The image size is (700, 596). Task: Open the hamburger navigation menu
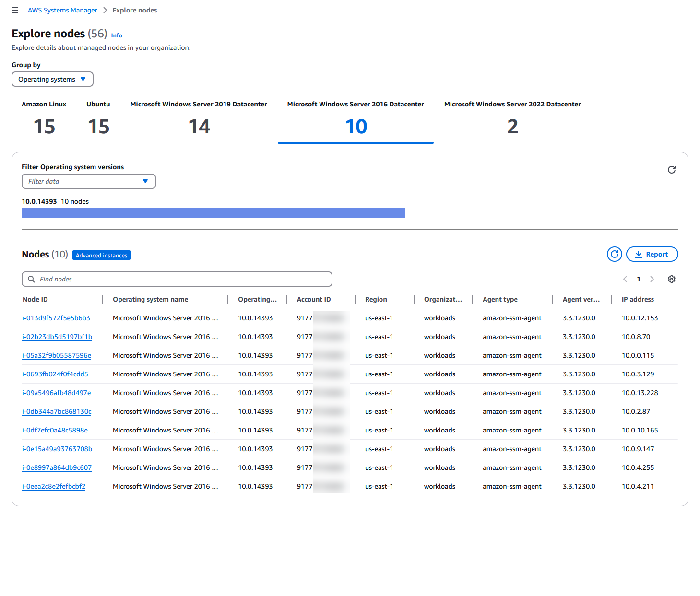(15, 10)
